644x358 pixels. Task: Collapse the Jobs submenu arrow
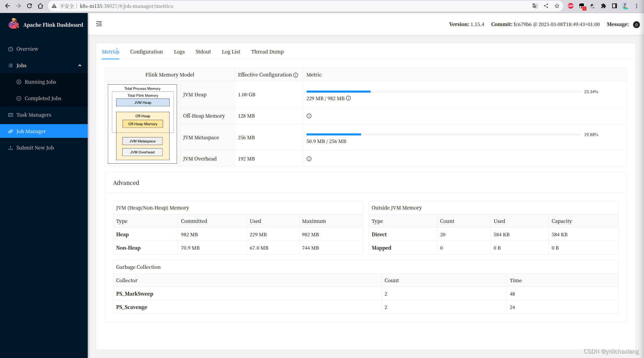click(80, 65)
